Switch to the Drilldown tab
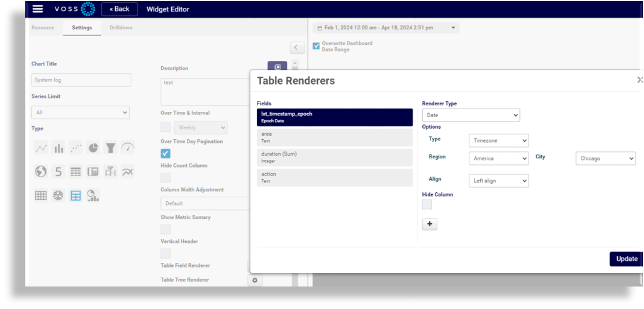Screen dimensions: 644x309 (121, 28)
